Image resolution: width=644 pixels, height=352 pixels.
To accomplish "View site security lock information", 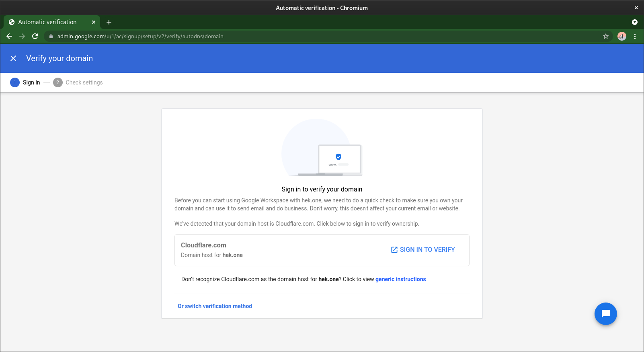I will click(x=51, y=36).
